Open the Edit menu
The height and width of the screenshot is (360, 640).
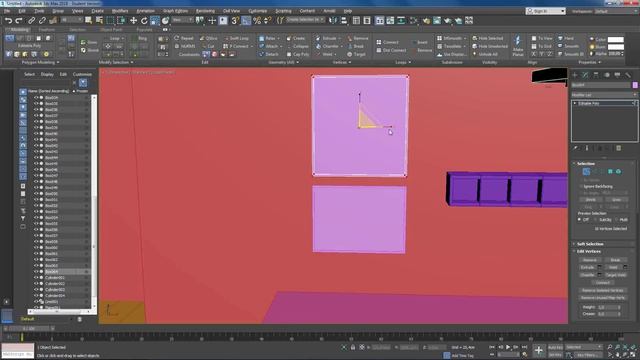(22, 11)
